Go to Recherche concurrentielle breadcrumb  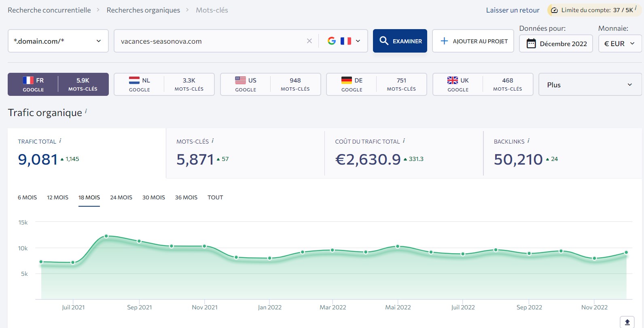coord(49,10)
